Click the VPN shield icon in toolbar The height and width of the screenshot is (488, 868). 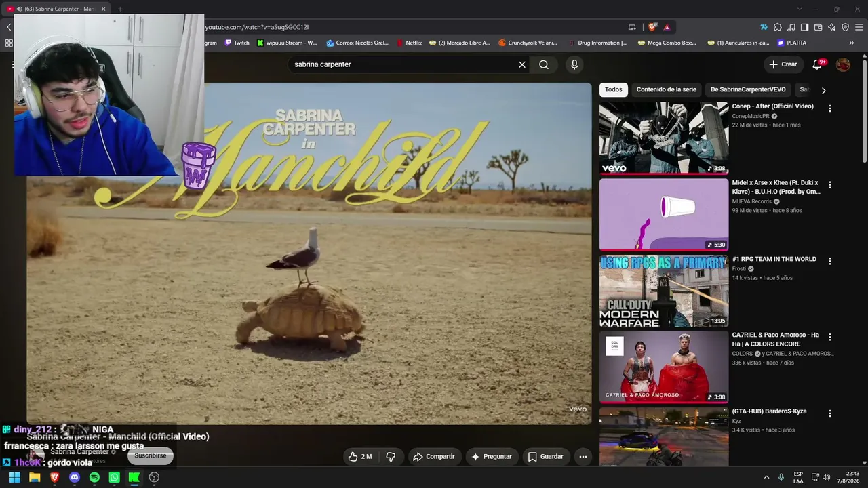click(x=845, y=27)
